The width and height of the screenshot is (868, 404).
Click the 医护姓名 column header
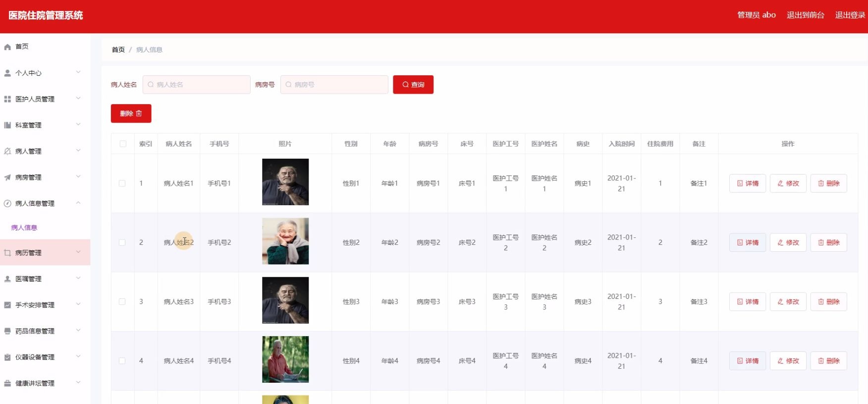[544, 144]
